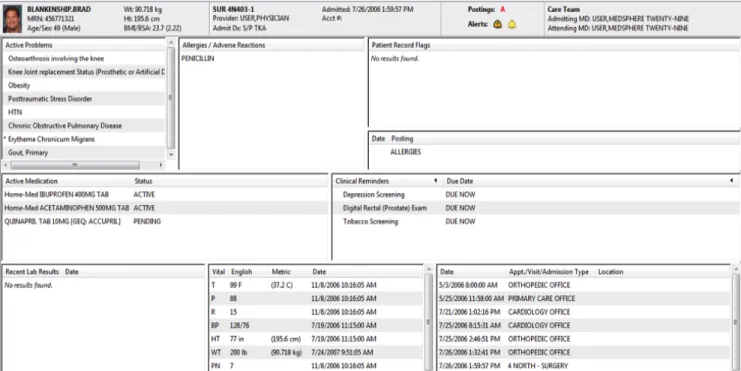Select Posttraumatic Stress Disorder problem

[x=84, y=99]
